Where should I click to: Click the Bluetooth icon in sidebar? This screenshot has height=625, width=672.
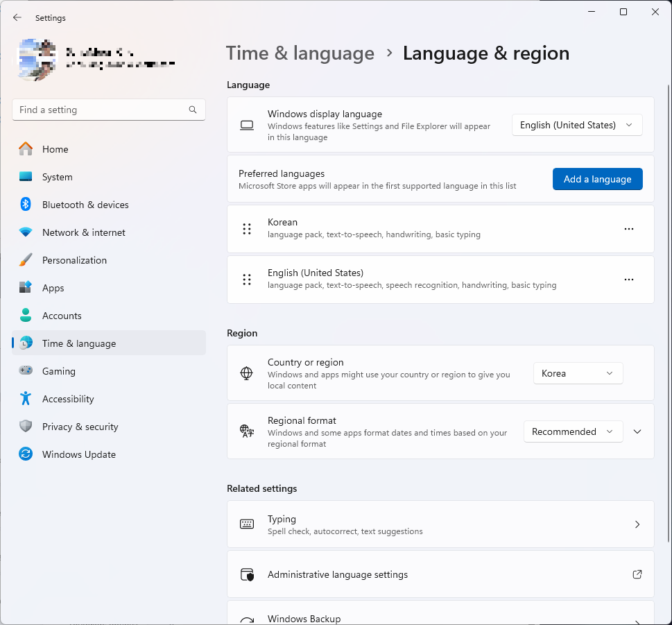pos(26,204)
